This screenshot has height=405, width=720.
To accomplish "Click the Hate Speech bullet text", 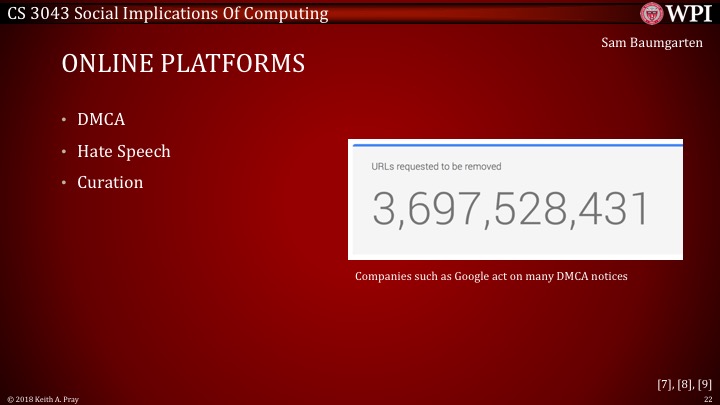I will pyautogui.click(x=124, y=151).
